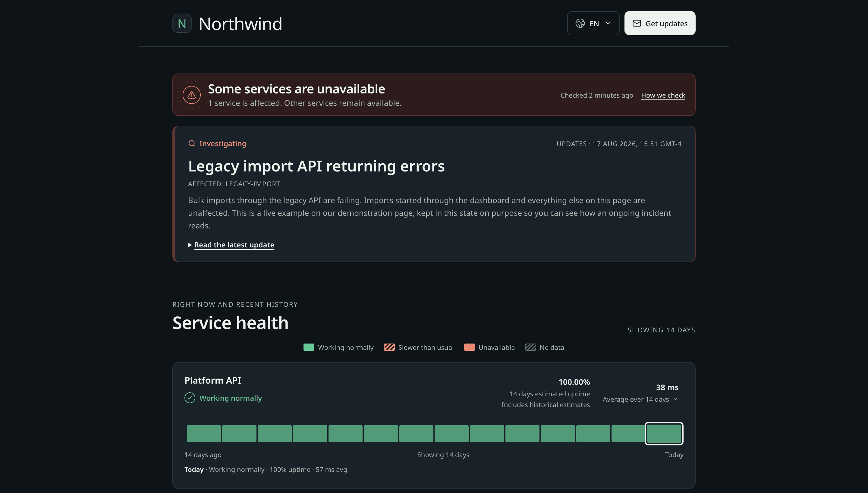Select the first uptime bar from 14 days ago

204,433
